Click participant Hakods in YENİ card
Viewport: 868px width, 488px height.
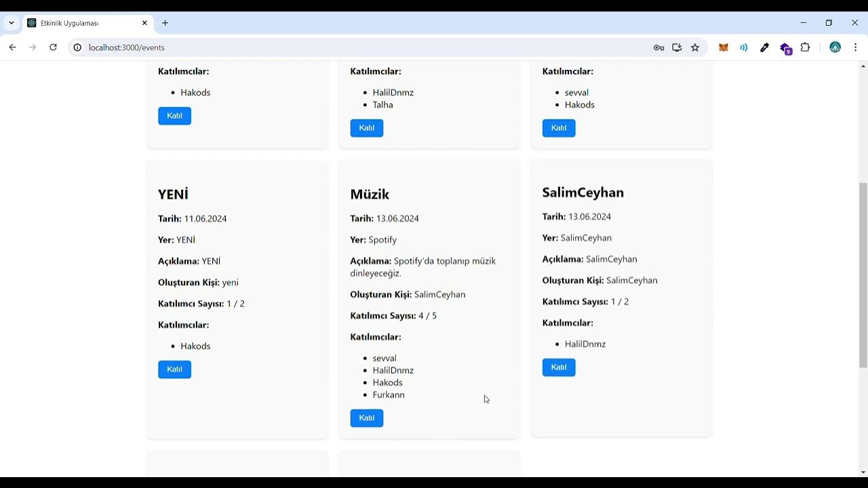(195, 346)
